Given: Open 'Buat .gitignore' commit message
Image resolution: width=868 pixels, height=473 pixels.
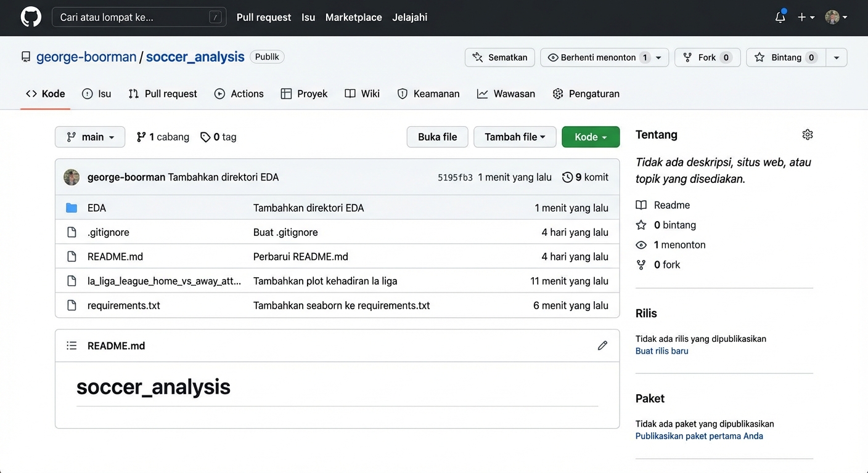Looking at the screenshot, I should [285, 232].
